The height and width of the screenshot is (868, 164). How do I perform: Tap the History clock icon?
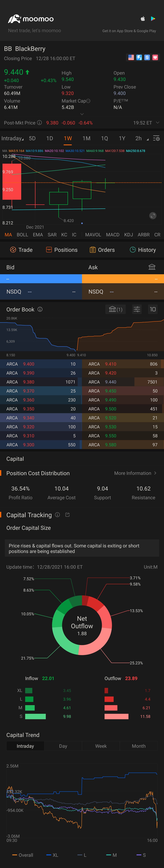point(133,250)
